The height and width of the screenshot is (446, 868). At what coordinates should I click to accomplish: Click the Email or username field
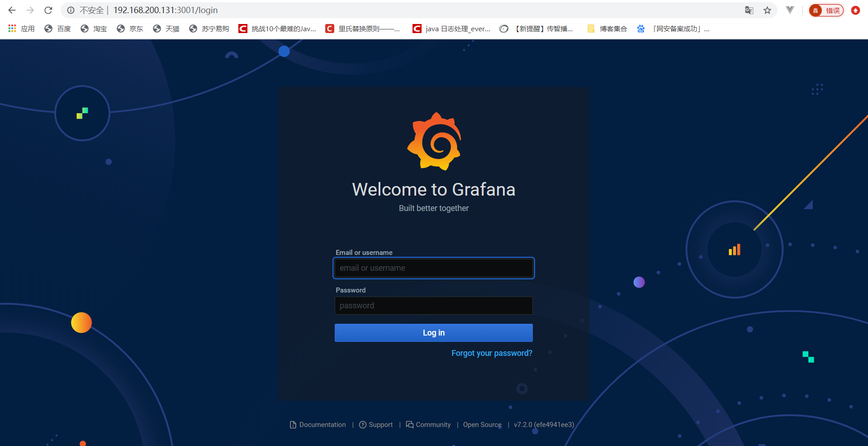pos(433,268)
